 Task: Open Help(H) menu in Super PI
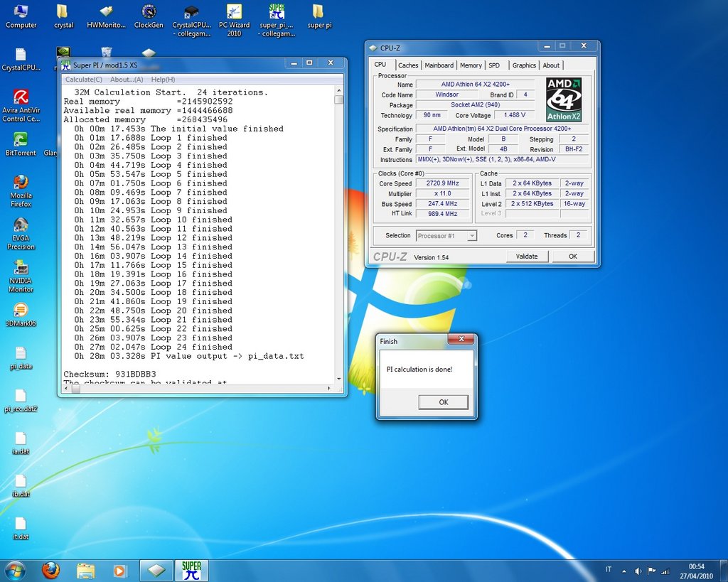(x=163, y=80)
